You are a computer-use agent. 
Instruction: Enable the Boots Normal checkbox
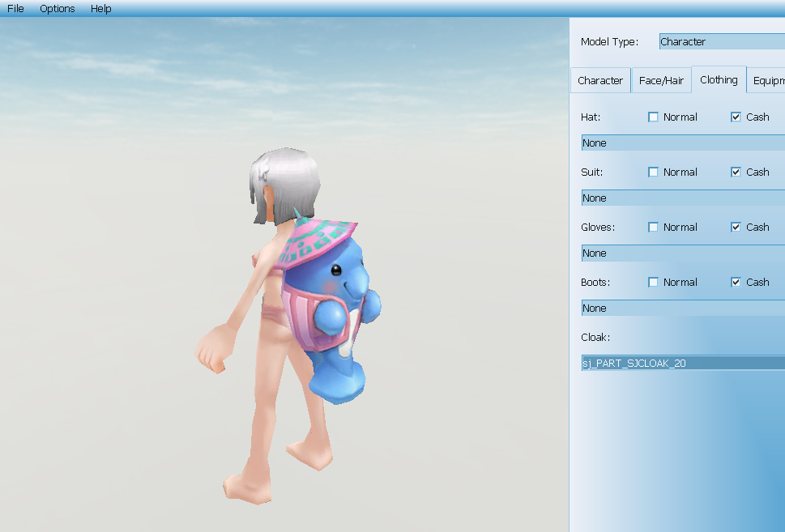[x=654, y=283]
